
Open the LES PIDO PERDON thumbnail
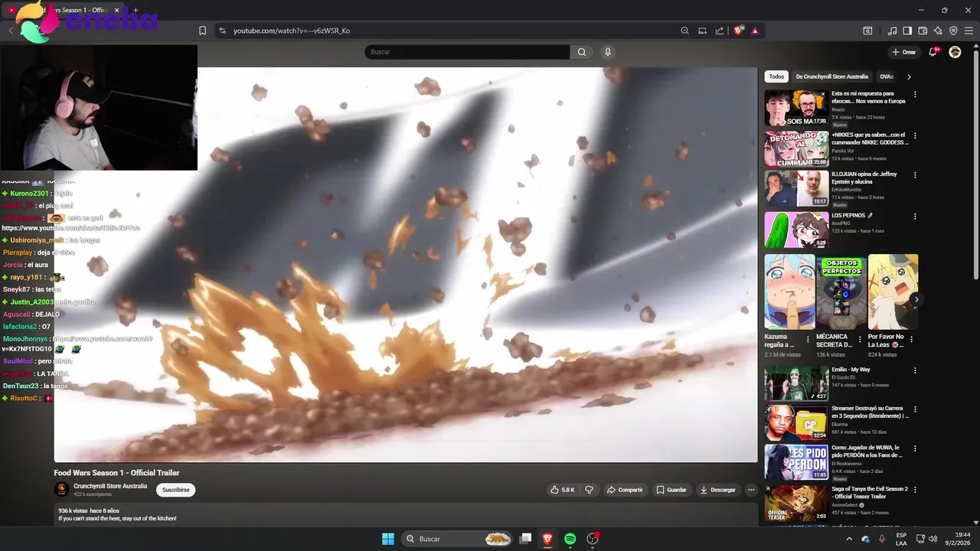796,461
